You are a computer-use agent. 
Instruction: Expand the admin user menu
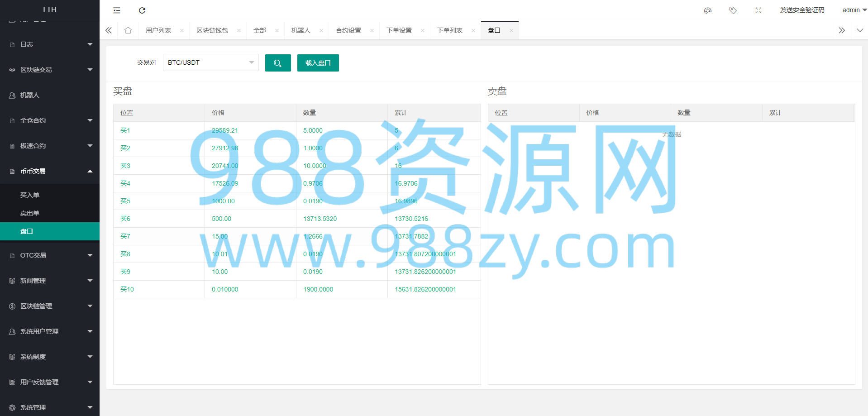[x=854, y=10]
